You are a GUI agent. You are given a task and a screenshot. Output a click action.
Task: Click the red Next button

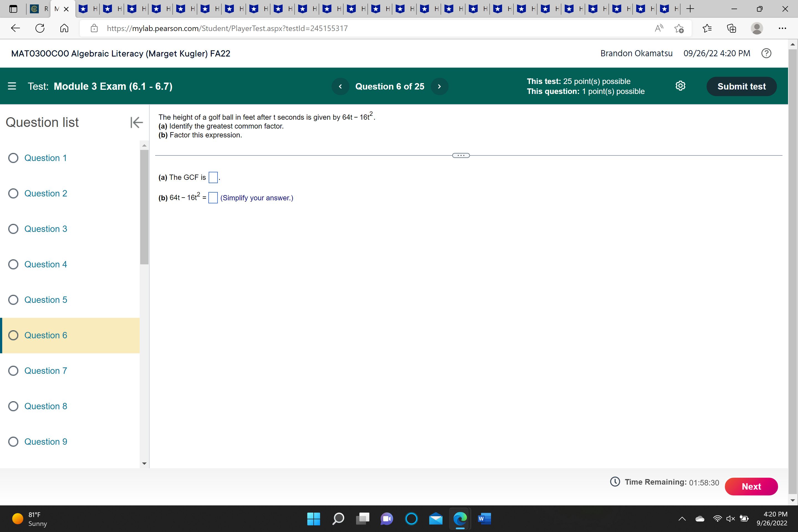click(751, 486)
